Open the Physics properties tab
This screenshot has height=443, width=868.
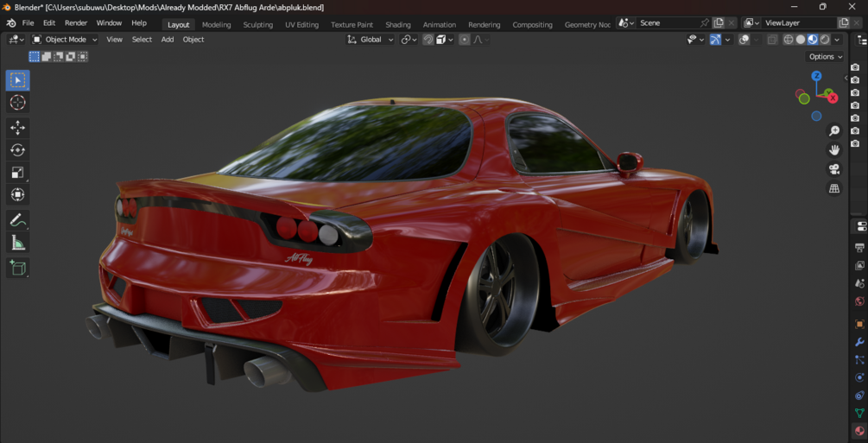[x=859, y=377]
